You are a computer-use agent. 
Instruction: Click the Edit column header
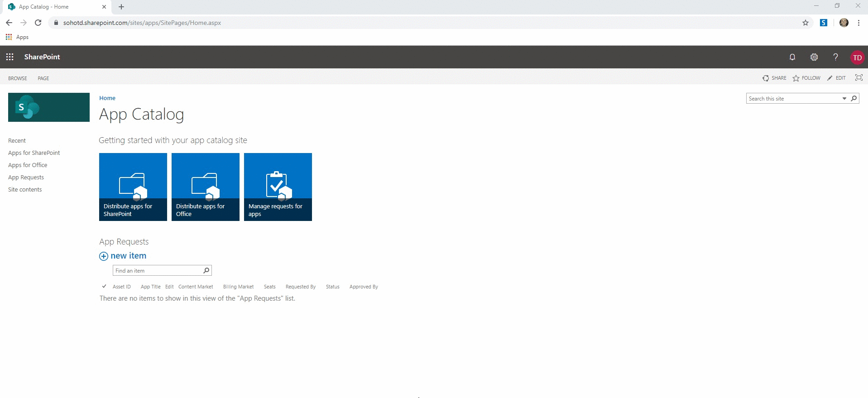(169, 287)
